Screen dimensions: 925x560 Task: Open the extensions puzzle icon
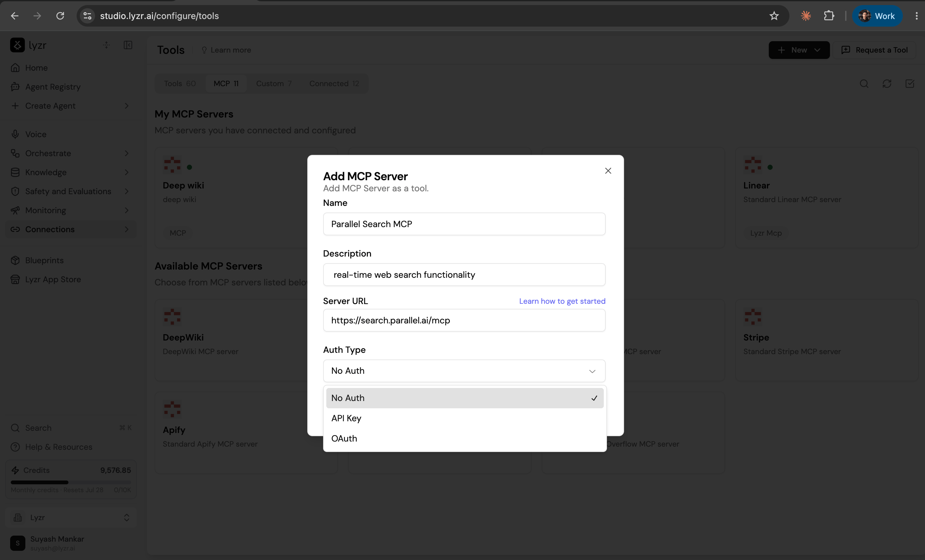[x=829, y=16]
